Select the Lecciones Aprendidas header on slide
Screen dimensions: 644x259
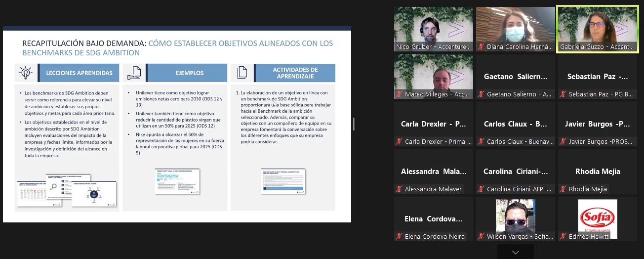79,73
